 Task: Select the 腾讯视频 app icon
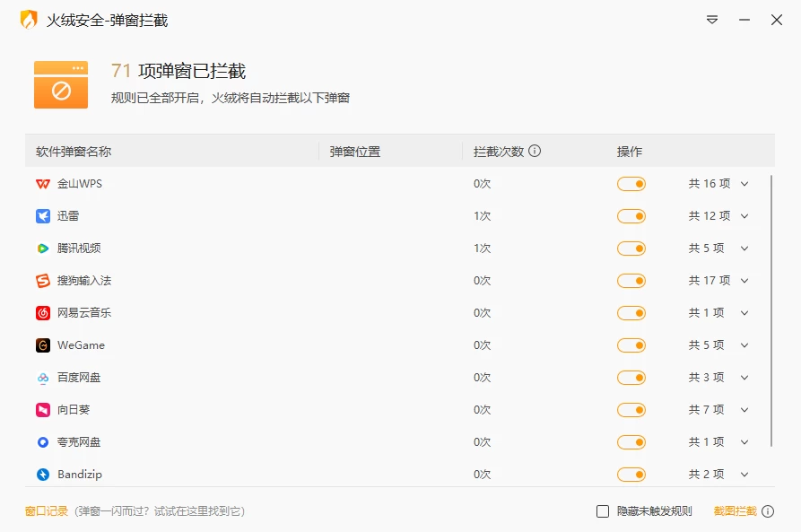pyautogui.click(x=42, y=248)
